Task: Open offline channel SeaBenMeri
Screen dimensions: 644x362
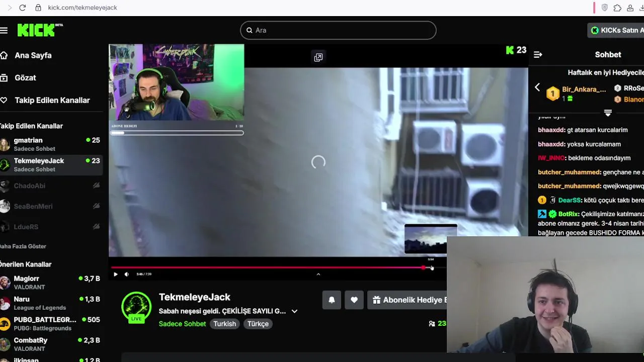Action: point(51,206)
